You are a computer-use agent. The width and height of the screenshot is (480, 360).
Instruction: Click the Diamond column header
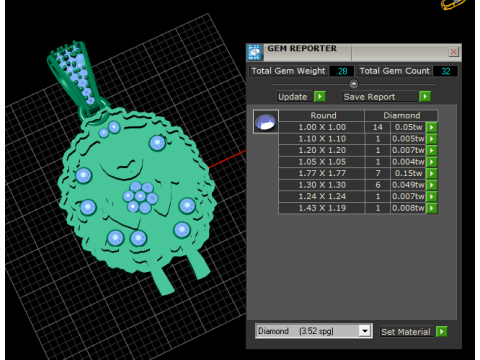[x=401, y=116]
